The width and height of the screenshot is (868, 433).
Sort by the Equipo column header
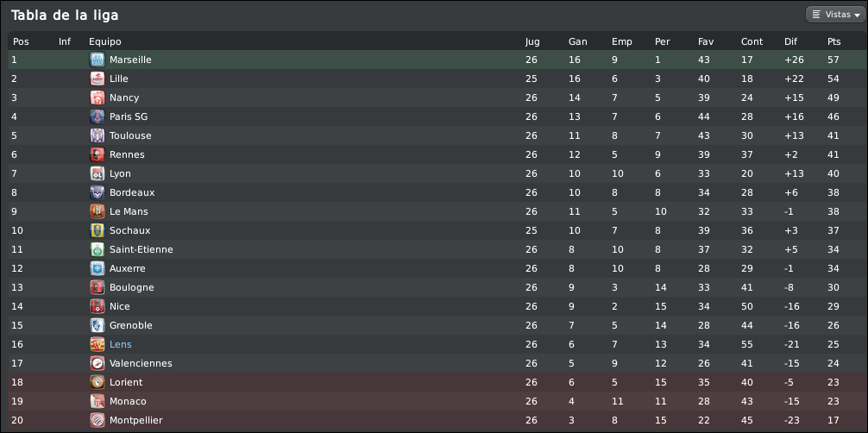point(105,41)
